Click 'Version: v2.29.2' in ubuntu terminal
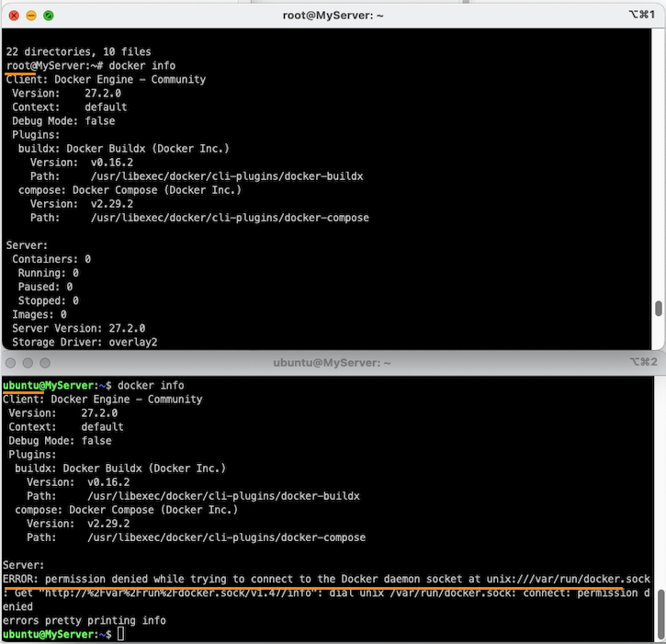The height and width of the screenshot is (644, 666). pos(78,524)
